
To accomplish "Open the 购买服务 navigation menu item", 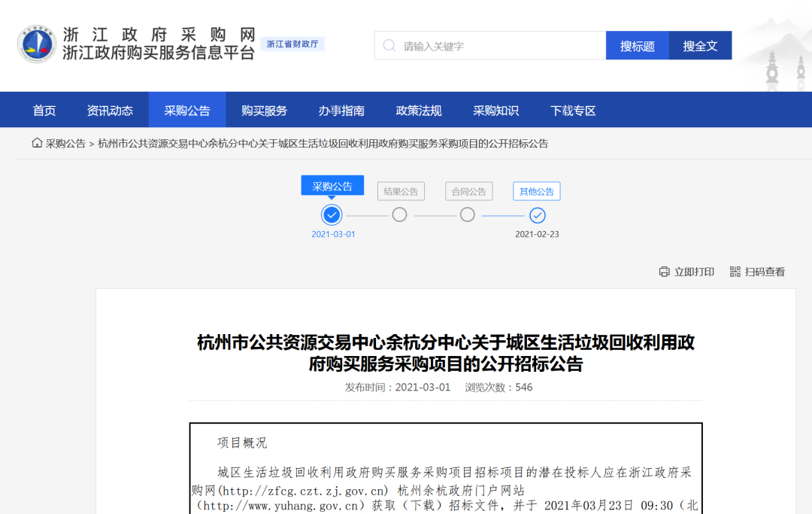I will pyautogui.click(x=264, y=111).
